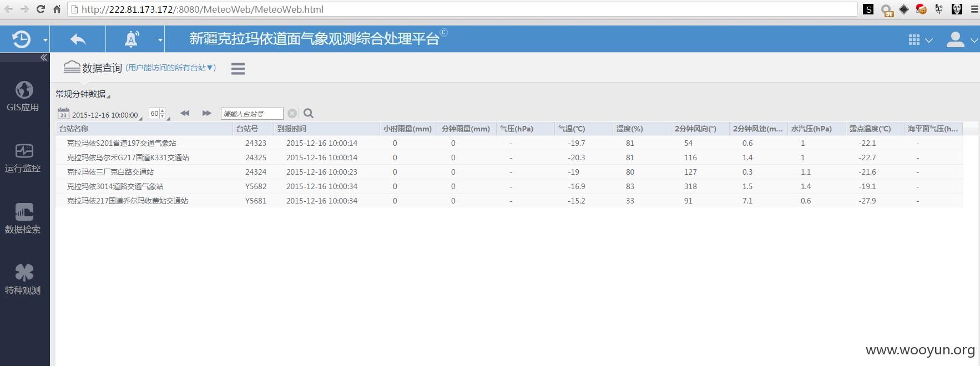Select row 克拉玛依三厂克白路交通站

(x=509, y=172)
